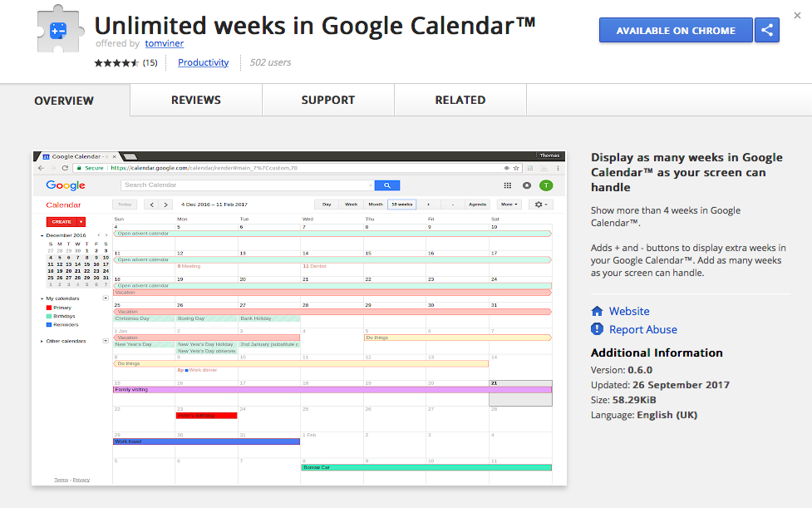Click the Chrome three-dot menu in screenshot

[558, 168]
